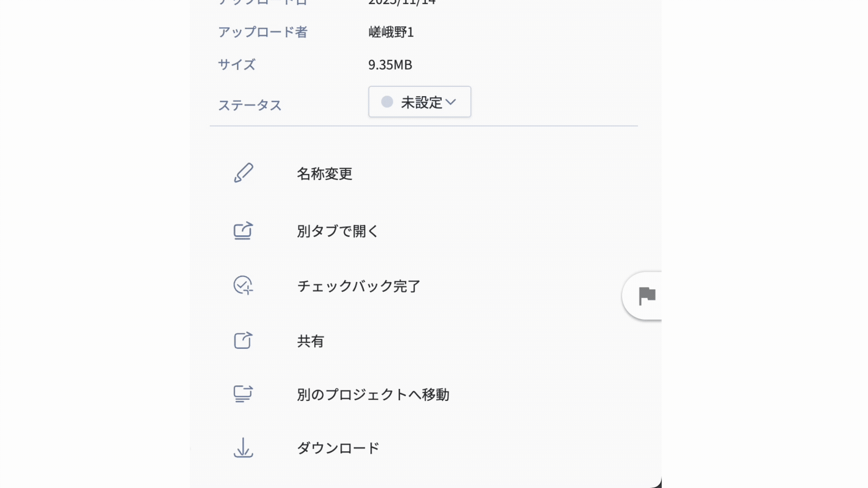Choose ダウンロード from the action list
This screenshot has width=868, height=488.
pos(338,448)
